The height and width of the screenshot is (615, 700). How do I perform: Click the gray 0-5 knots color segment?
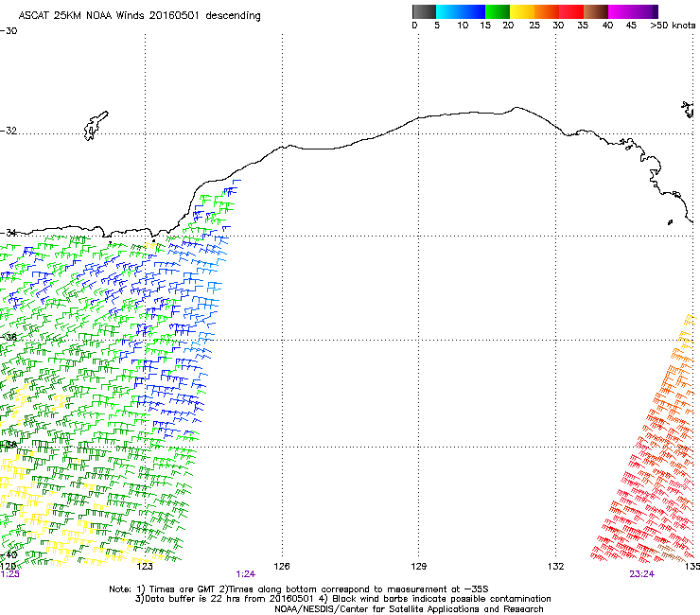click(x=424, y=11)
